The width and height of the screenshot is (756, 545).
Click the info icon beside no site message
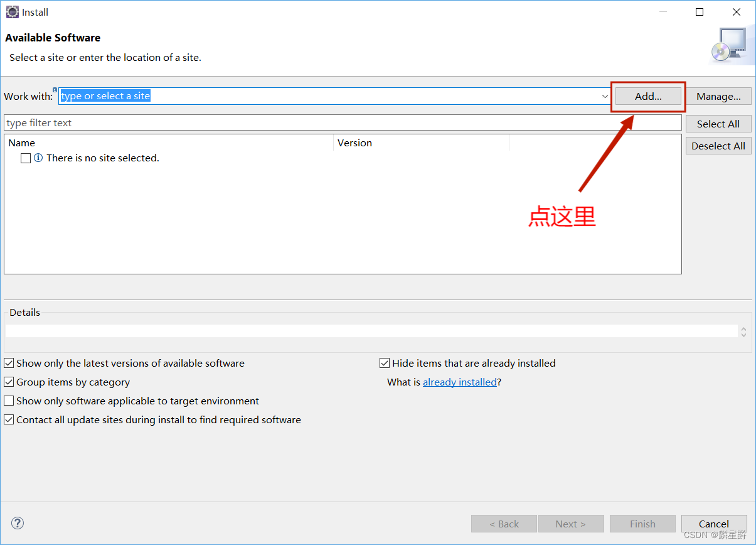pyautogui.click(x=38, y=158)
